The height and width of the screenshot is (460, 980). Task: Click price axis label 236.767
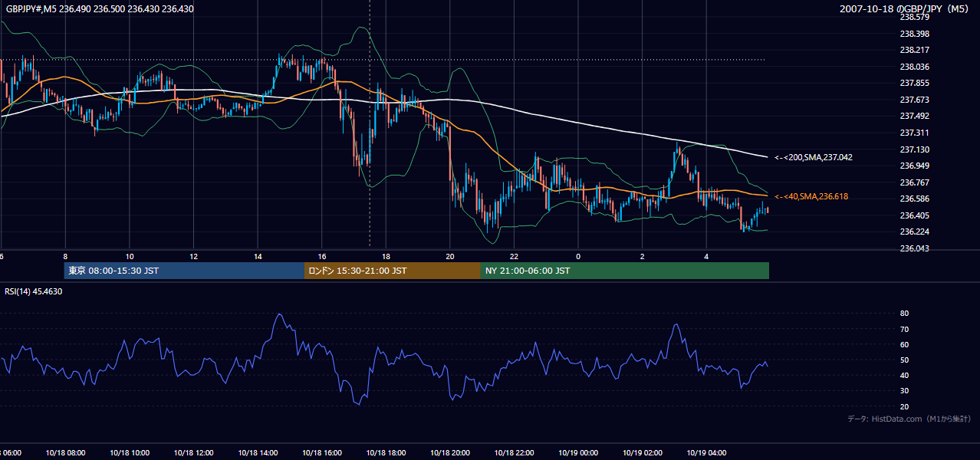(x=914, y=182)
